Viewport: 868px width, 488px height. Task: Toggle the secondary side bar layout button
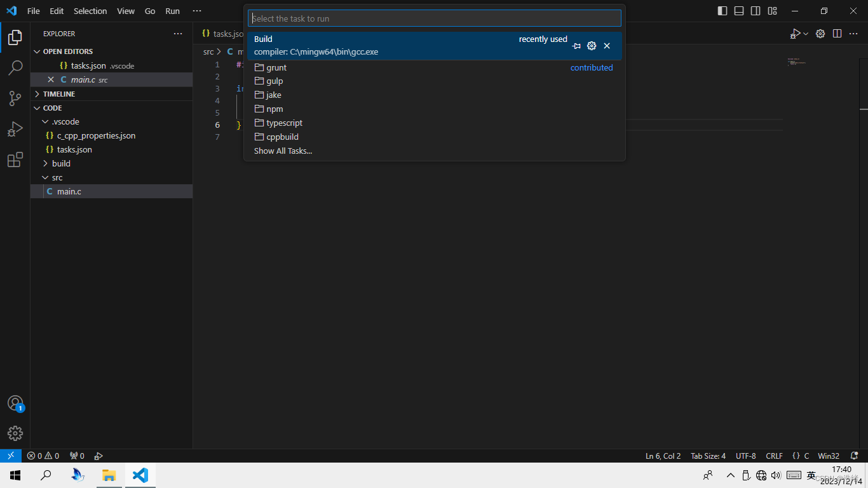[756, 11]
